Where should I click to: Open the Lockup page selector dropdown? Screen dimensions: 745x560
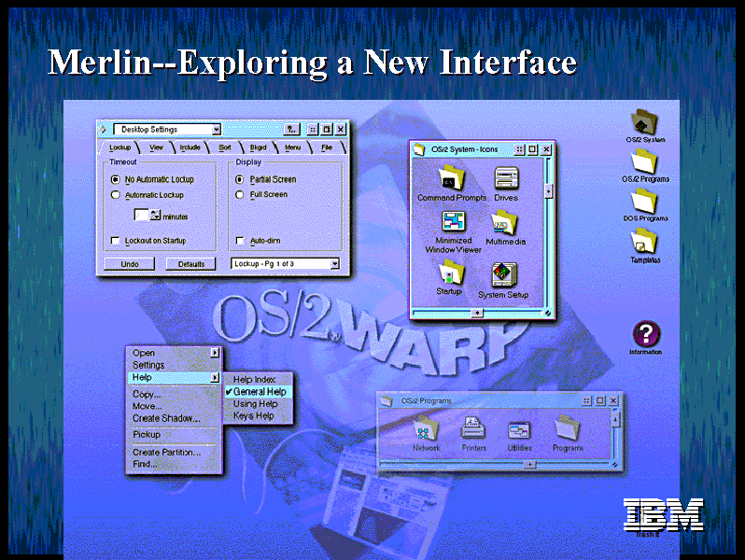[x=334, y=264]
